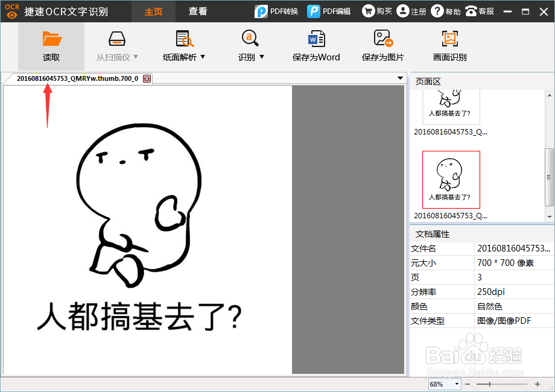Click the 元大小 property label

point(423,263)
